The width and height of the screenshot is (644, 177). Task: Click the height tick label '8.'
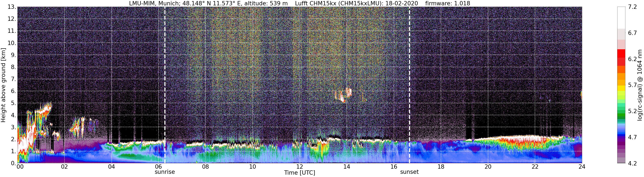(13, 67)
